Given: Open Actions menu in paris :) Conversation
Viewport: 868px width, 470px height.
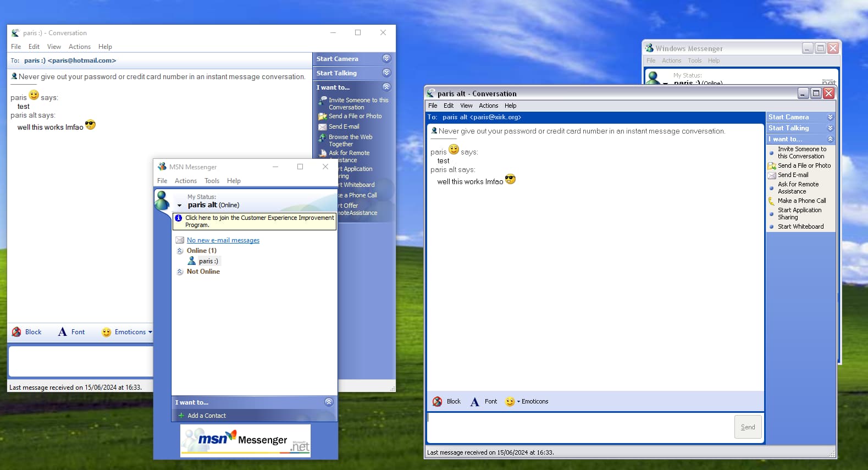Looking at the screenshot, I should click(x=80, y=47).
